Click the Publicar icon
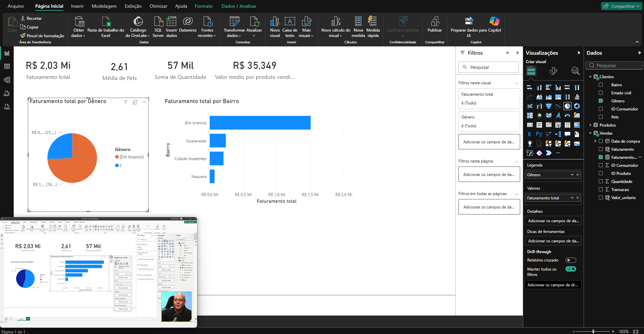Image resolution: width=644 pixels, height=334 pixels. pos(435,22)
